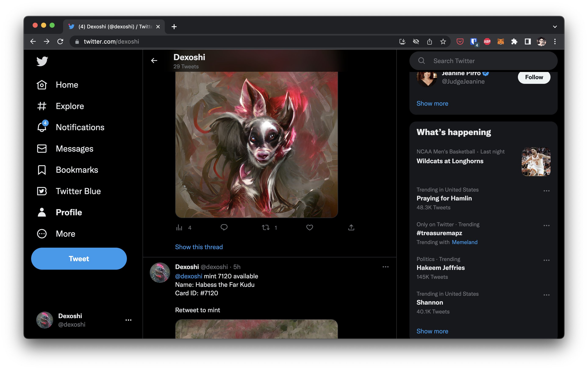Click the install app icon in address bar

click(402, 41)
